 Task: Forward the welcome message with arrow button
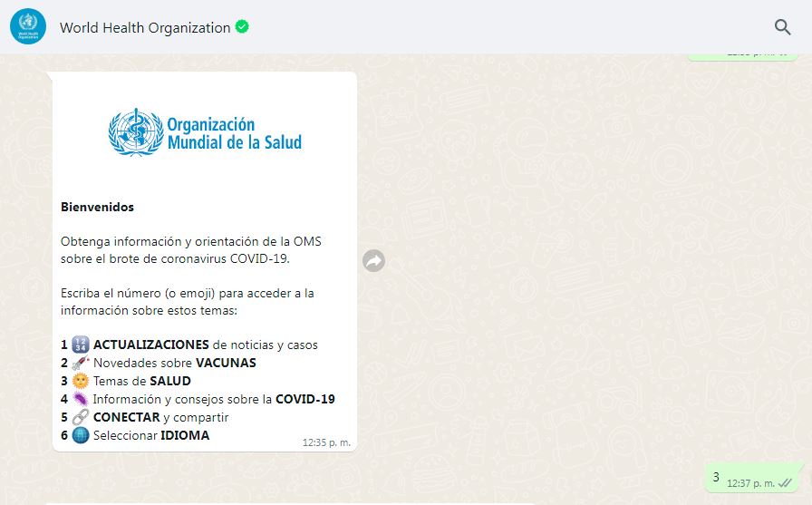click(373, 260)
